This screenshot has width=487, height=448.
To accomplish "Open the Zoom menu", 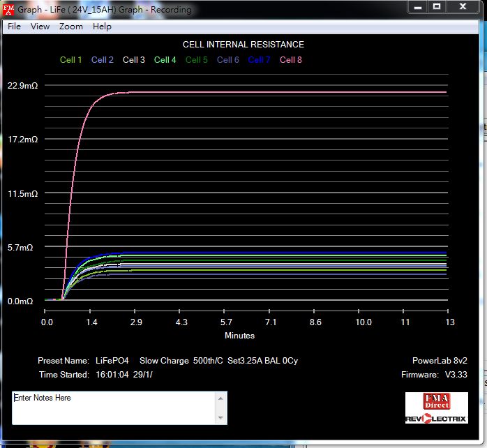I will coord(70,27).
